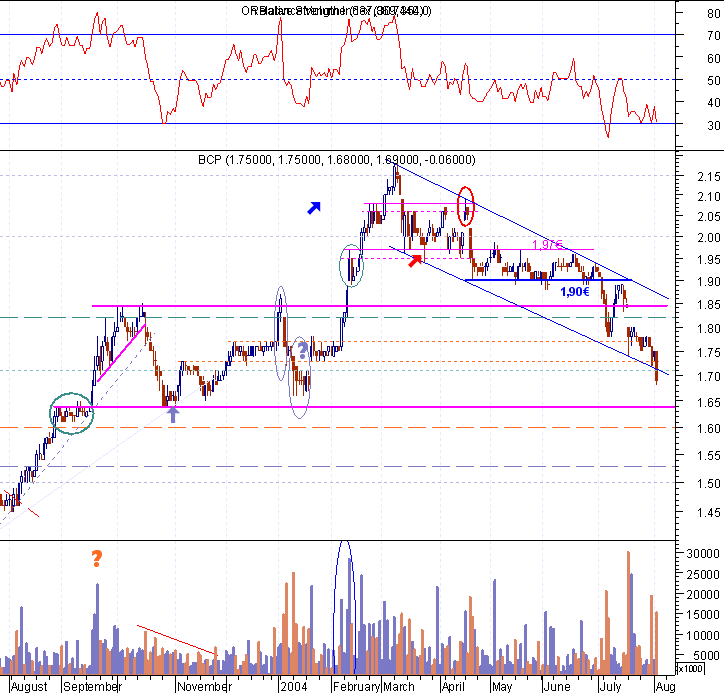Click the 70 value on the RSI axis
This screenshot has width=724, height=693.
click(x=713, y=36)
